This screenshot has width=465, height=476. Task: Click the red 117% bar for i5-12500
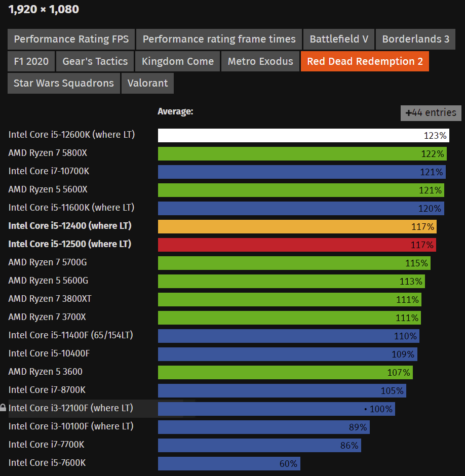pos(297,245)
